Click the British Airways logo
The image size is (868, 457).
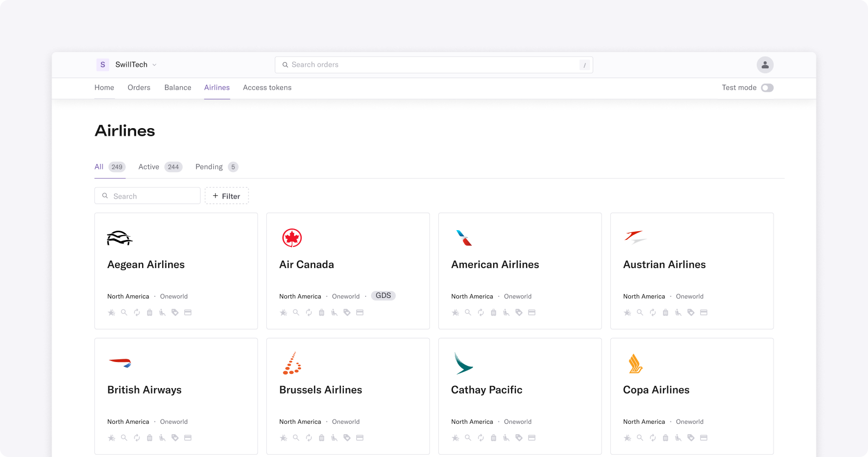point(120,363)
